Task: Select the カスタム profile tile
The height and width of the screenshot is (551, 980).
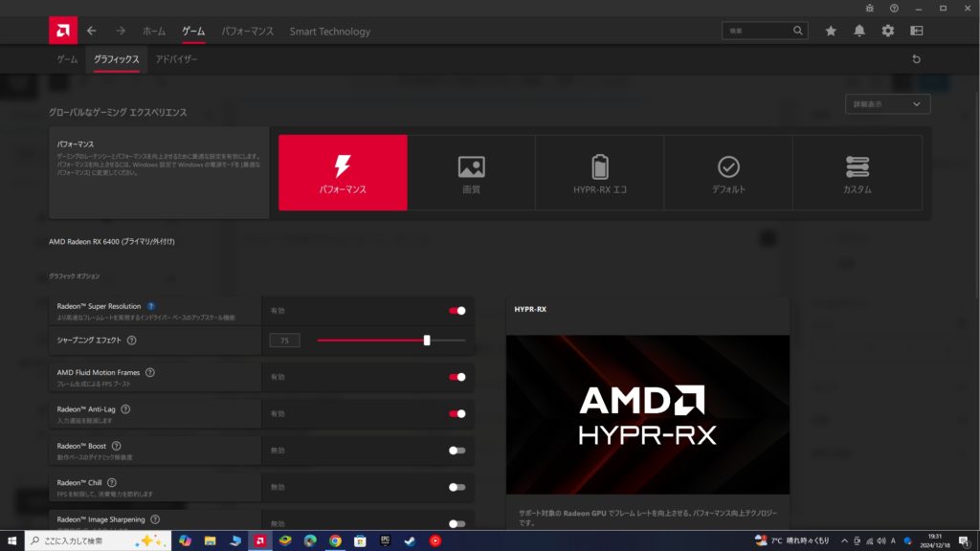Action: (857, 172)
